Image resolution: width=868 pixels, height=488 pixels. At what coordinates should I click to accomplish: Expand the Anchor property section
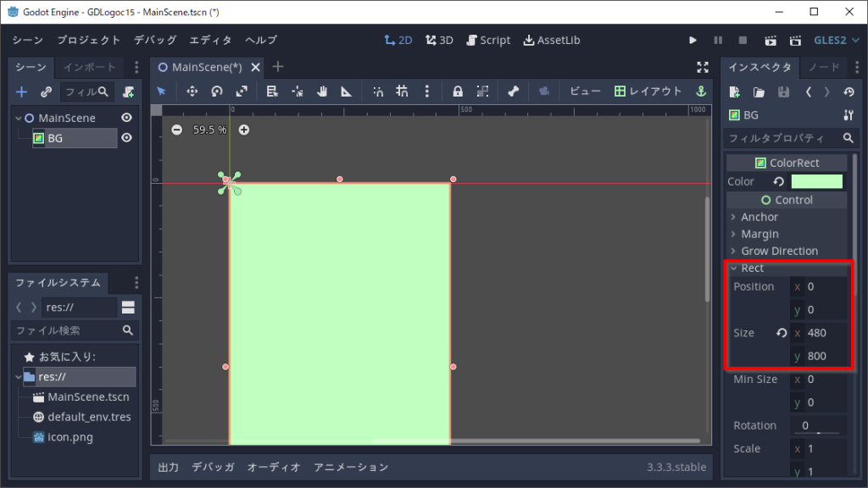(759, 217)
